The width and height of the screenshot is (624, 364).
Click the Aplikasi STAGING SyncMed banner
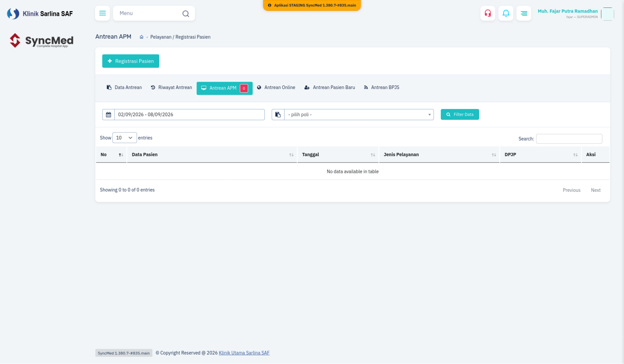312,5
